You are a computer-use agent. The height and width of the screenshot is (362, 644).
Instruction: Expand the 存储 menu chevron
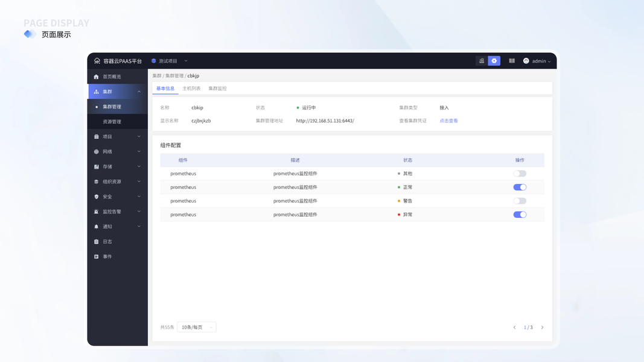coord(139,167)
